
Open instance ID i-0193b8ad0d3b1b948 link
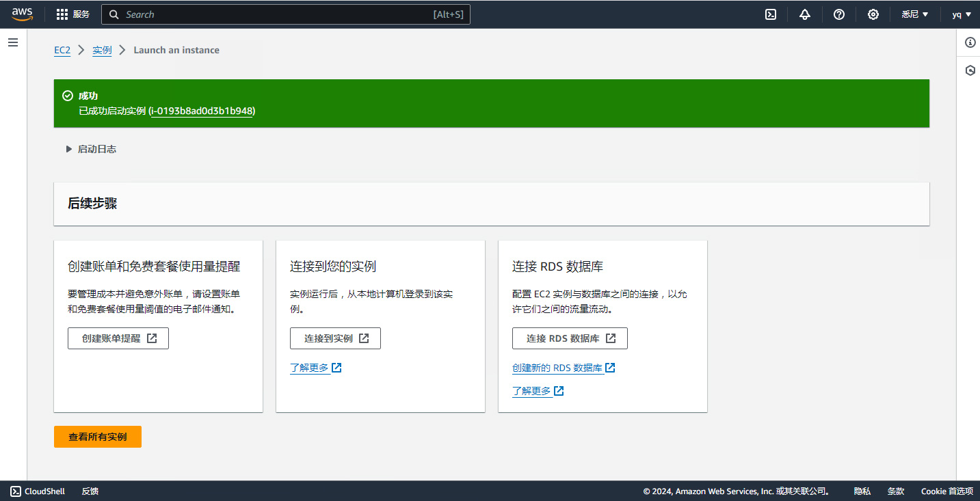(202, 111)
